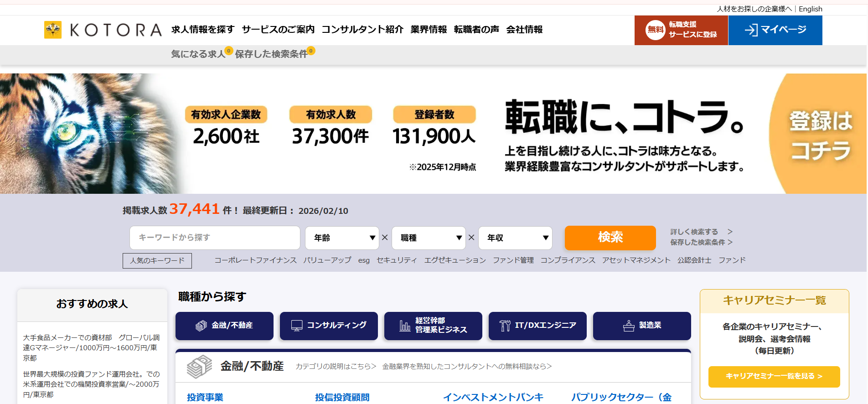Viewport: 868px width, 404px height.
Task: Click the KOTORA tiger logo icon
Action: coord(53,30)
